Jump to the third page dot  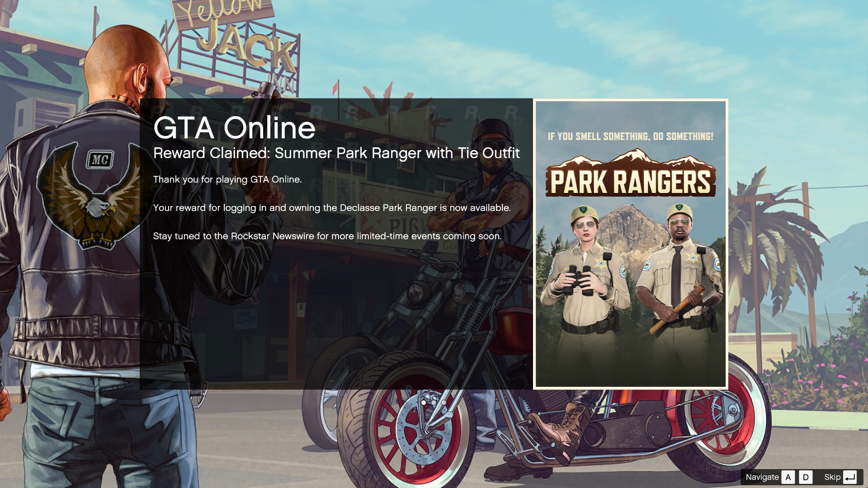(444, 402)
